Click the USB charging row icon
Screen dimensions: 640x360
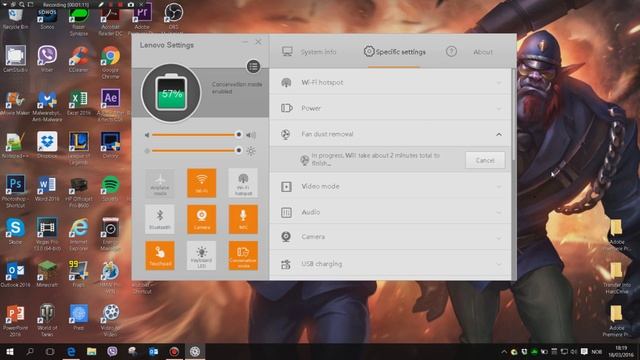pyautogui.click(x=286, y=264)
